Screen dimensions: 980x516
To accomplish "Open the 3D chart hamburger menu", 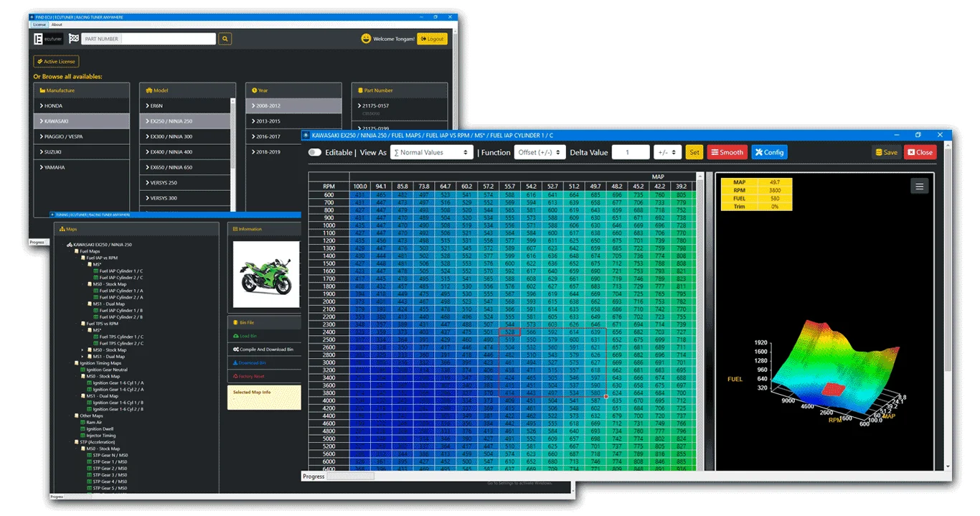I will pyautogui.click(x=919, y=187).
